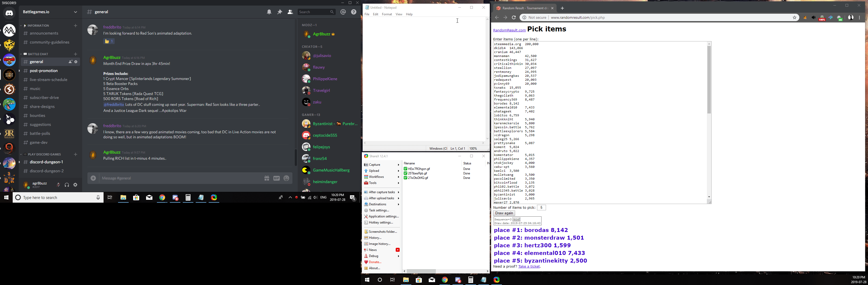The height and width of the screenshot is (285, 868).
Task: Open the Nitro gift icon in message bar
Action: pyautogui.click(x=267, y=178)
